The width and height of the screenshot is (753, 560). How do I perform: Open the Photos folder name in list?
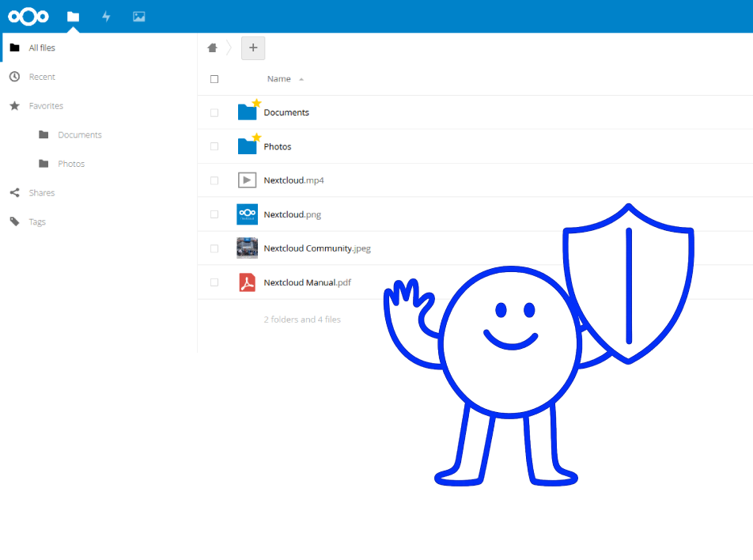coord(278,146)
